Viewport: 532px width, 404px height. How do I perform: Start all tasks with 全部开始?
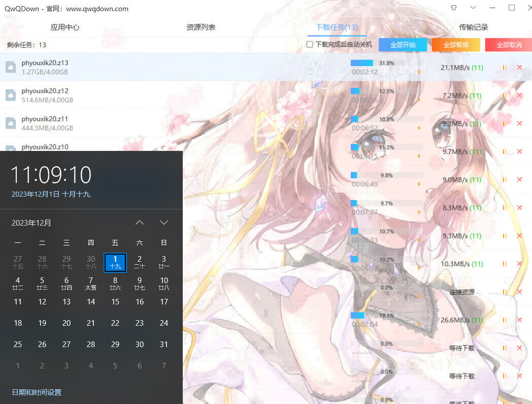click(x=403, y=45)
